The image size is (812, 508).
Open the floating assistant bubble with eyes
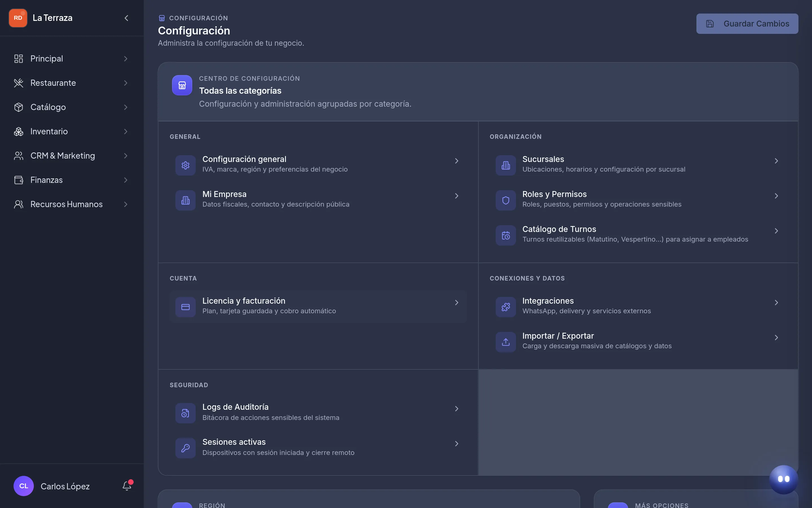784,479
